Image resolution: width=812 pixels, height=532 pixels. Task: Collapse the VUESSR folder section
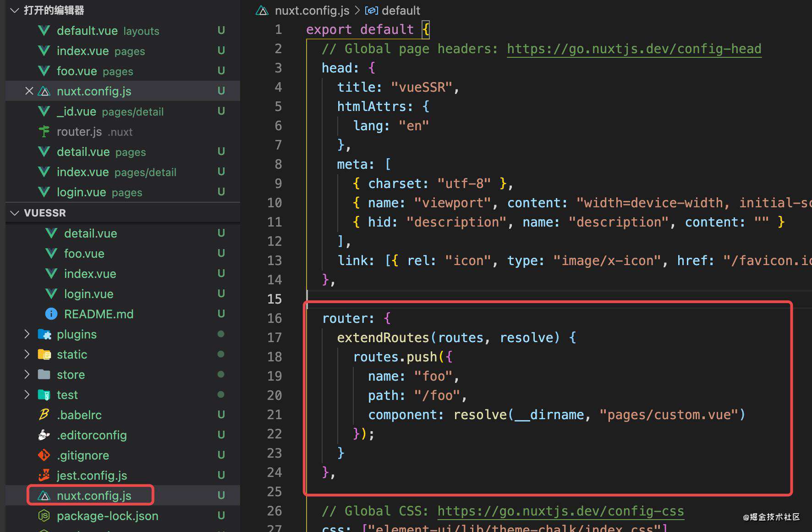15,213
